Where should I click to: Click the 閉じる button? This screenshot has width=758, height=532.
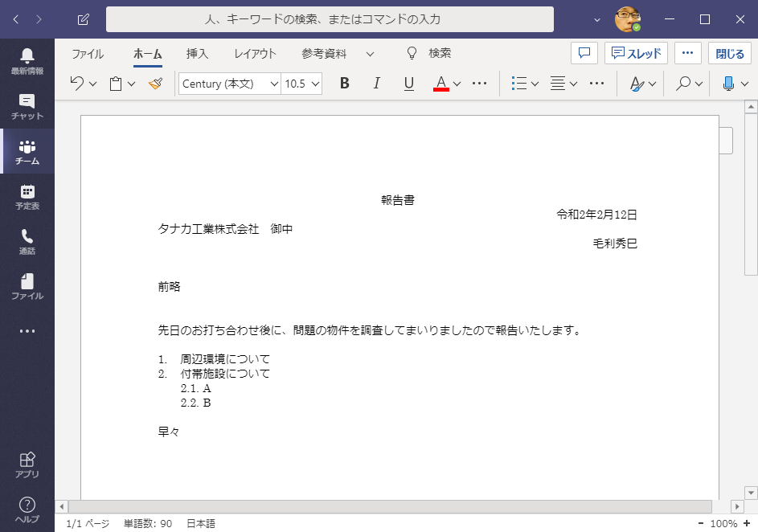tap(729, 54)
